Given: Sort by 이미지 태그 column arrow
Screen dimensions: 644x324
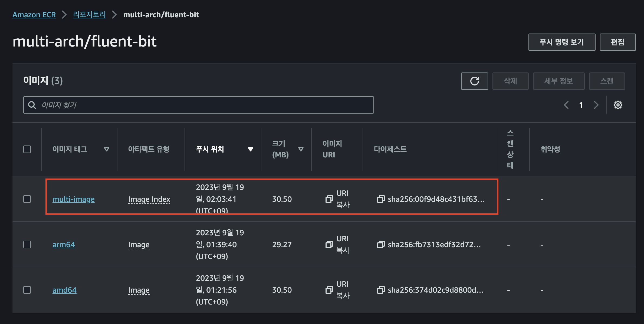Looking at the screenshot, I should coord(107,149).
